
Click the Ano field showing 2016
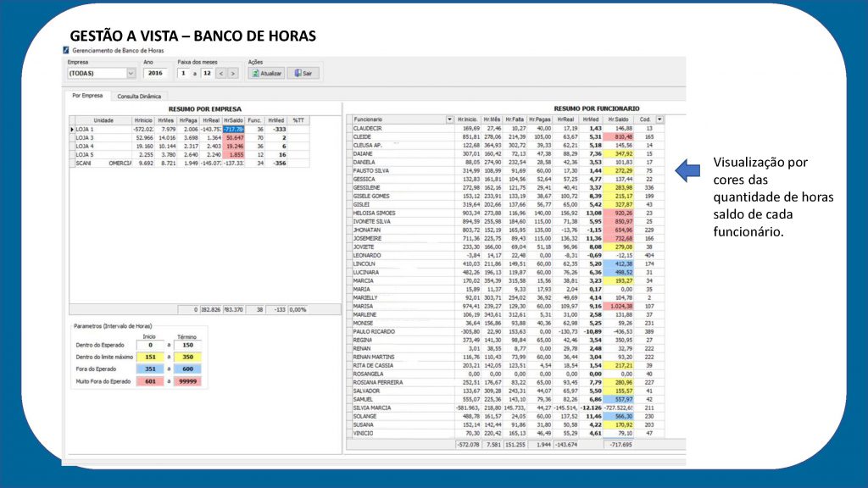pyautogui.click(x=156, y=73)
